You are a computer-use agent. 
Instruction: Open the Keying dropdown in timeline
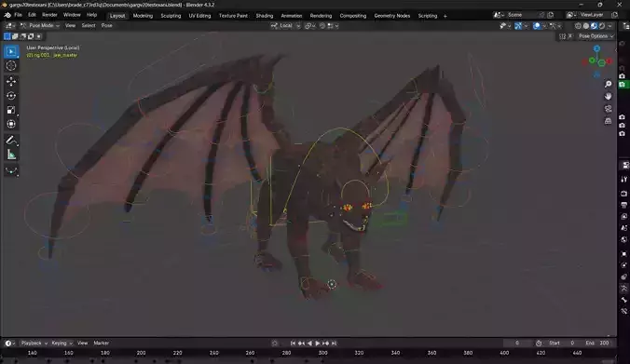pyautogui.click(x=62, y=344)
